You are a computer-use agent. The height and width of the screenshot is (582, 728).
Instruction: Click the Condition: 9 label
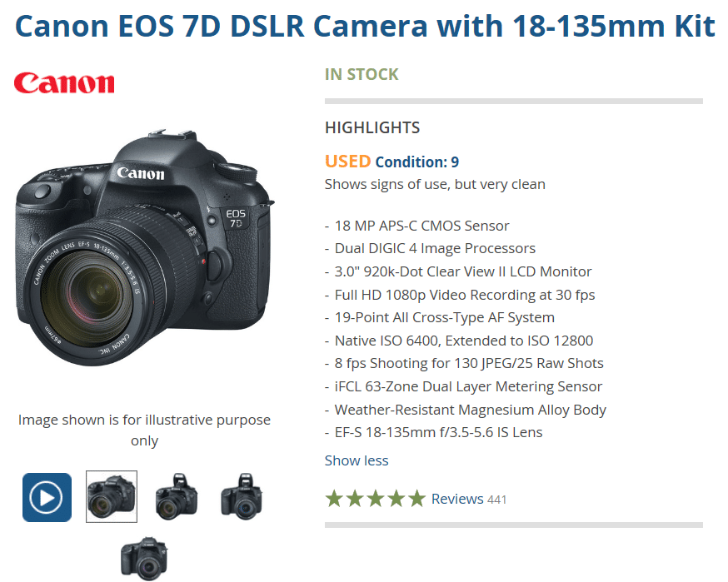click(417, 162)
